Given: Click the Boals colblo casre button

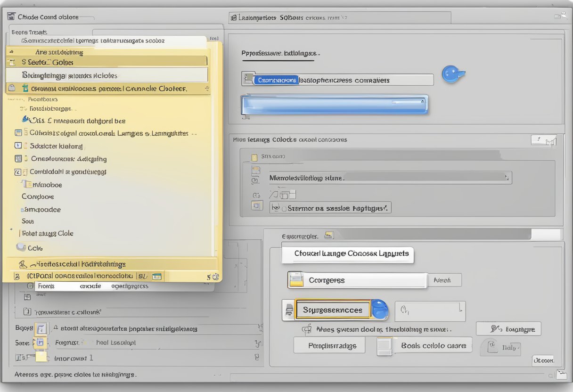Looking at the screenshot, I should (433, 345).
